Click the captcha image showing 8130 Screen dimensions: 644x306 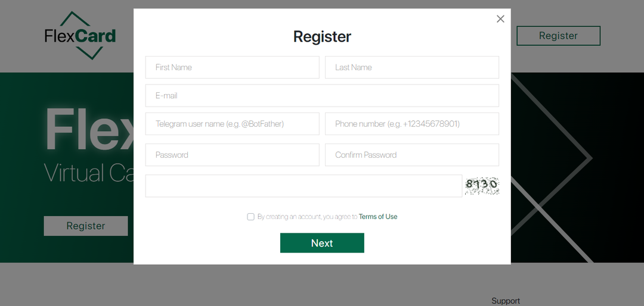[x=481, y=185]
